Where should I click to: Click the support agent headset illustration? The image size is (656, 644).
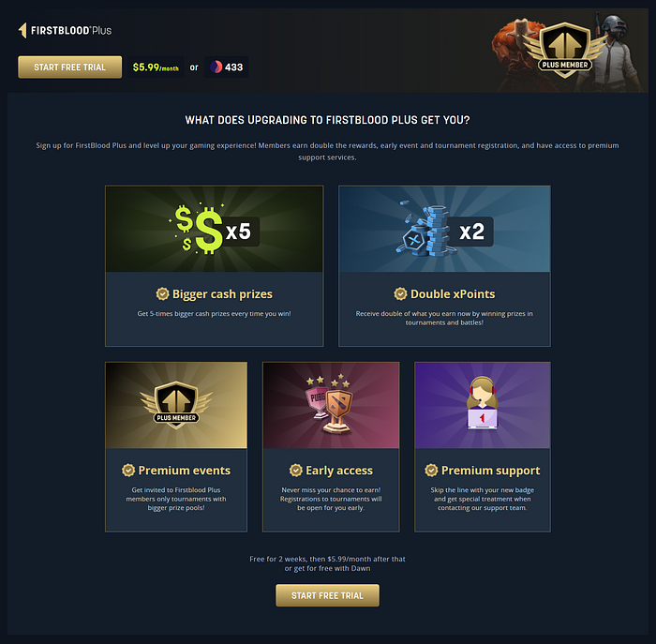coord(483,403)
